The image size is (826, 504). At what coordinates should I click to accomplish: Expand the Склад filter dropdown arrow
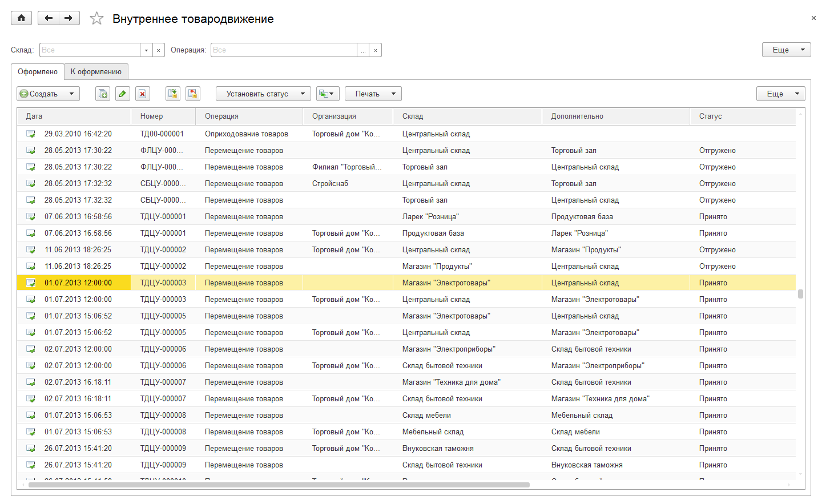146,50
